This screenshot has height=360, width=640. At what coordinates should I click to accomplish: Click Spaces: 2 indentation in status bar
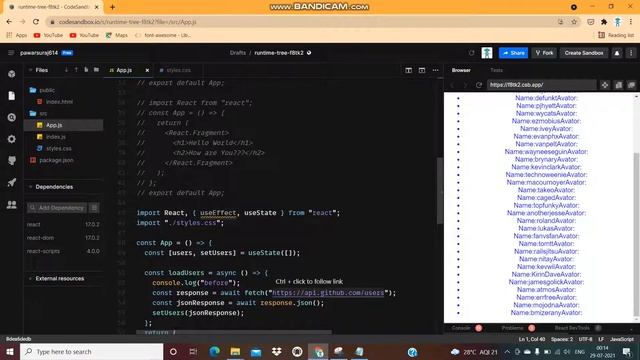[562, 339]
